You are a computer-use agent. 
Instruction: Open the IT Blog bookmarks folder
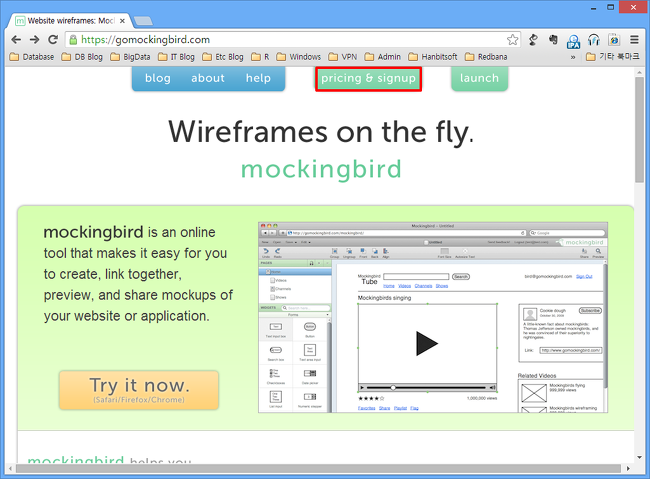(176, 57)
